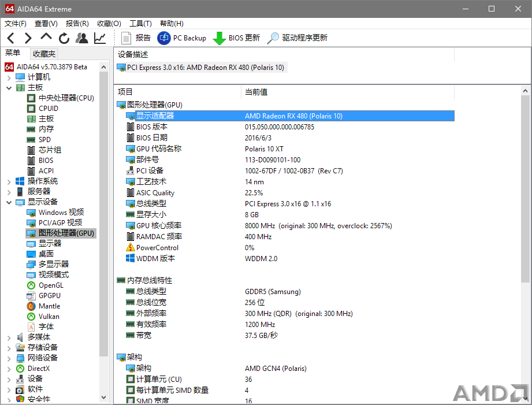Expand the 计算机 tree node
The image size is (532, 405).
(9, 78)
